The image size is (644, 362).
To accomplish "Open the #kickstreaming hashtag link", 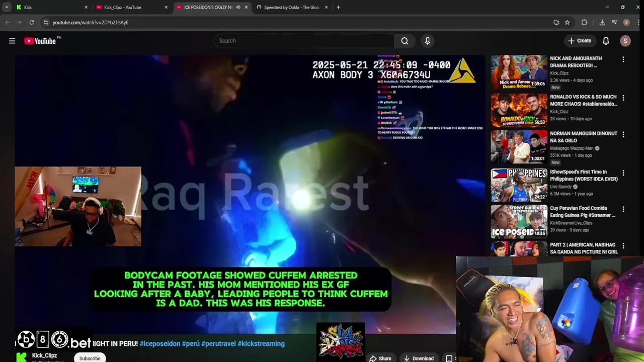I will pos(261,344).
